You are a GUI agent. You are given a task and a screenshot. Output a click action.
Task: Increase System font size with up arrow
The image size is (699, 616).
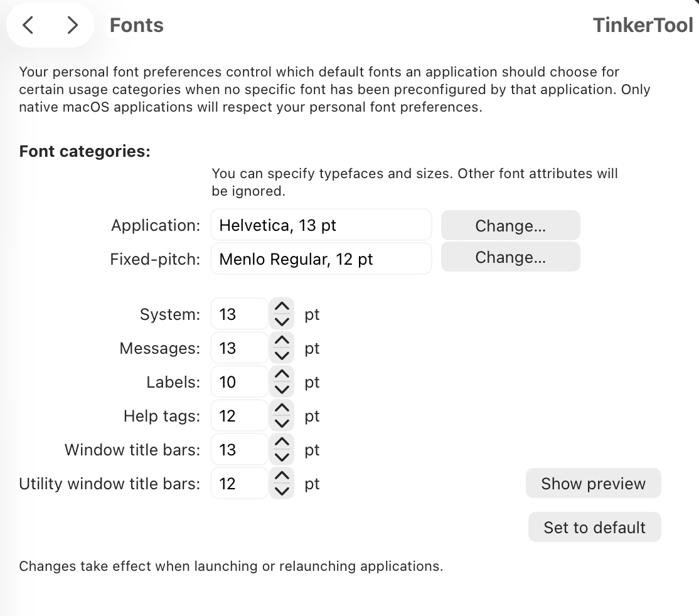(x=282, y=307)
